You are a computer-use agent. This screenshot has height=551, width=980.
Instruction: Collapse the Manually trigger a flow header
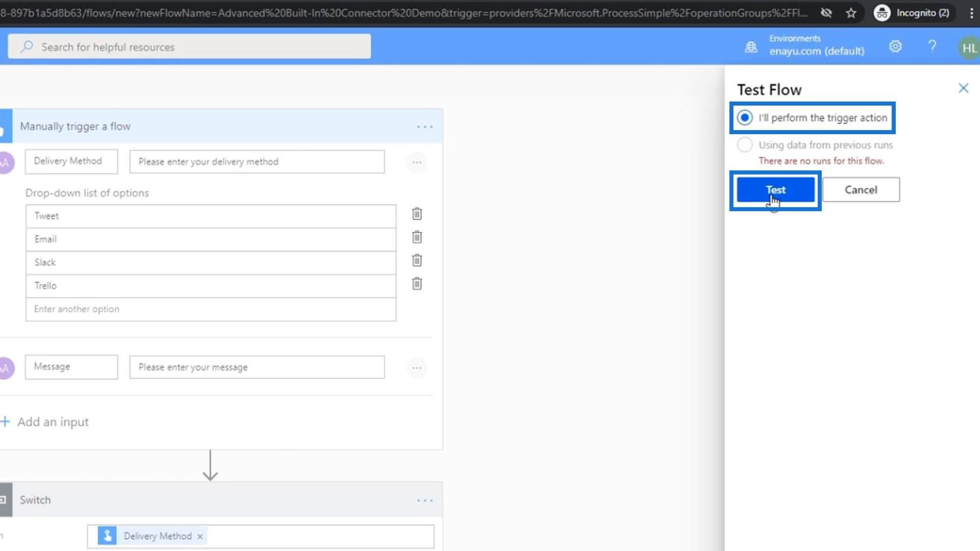221,127
